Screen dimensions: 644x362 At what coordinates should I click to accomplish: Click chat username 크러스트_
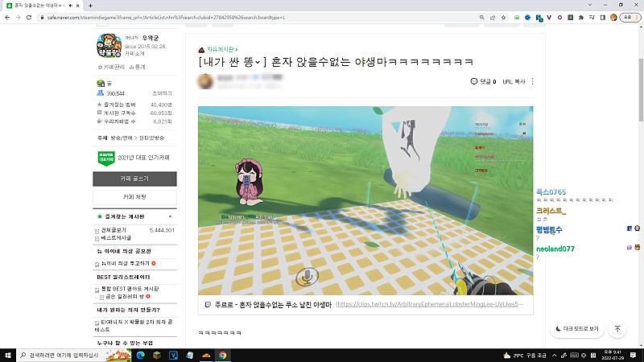[x=551, y=211]
